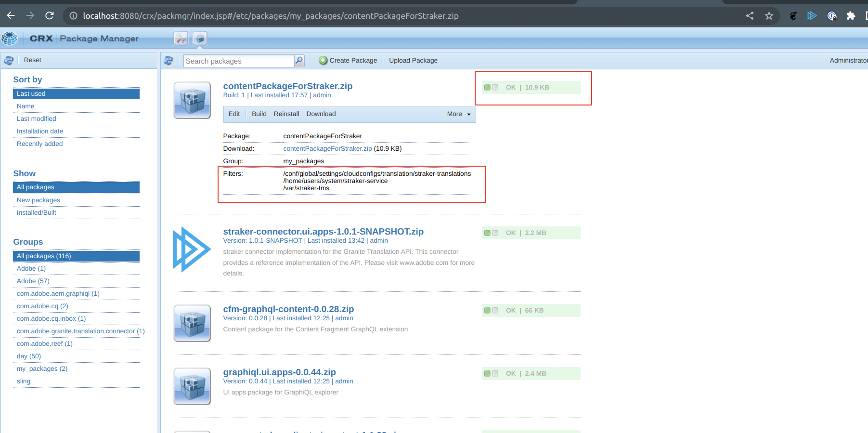
Task: Click Download in the package toolbar
Action: click(321, 114)
